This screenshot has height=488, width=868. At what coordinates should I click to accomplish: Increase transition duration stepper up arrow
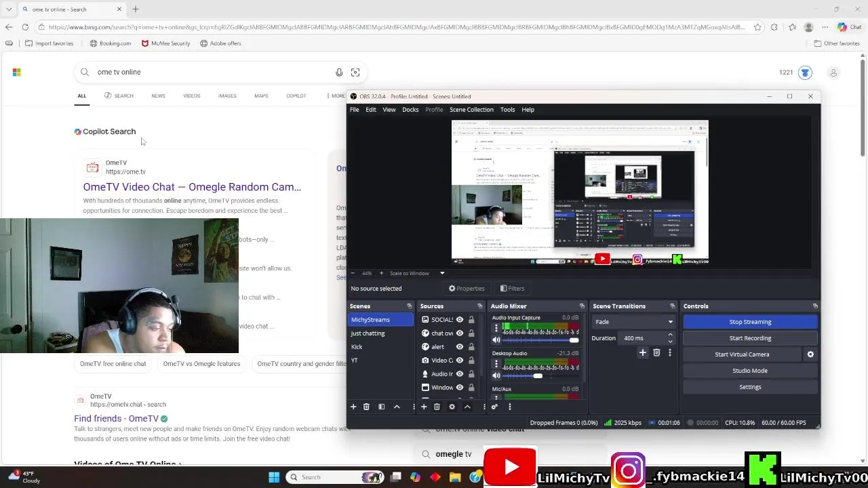point(670,335)
